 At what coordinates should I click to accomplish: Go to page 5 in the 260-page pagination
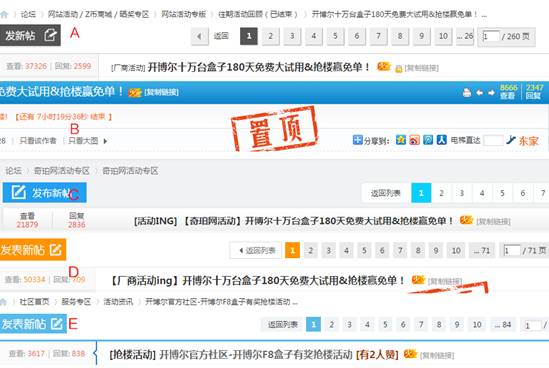335,36
